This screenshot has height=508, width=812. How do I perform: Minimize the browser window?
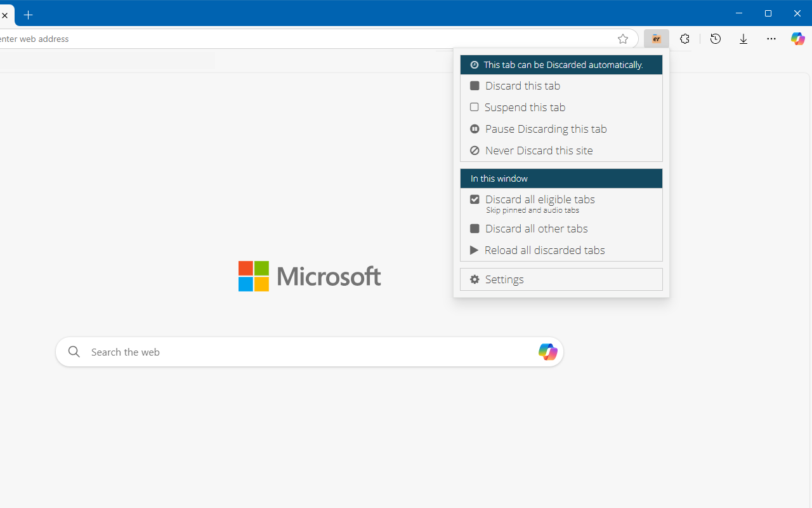(738, 13)
